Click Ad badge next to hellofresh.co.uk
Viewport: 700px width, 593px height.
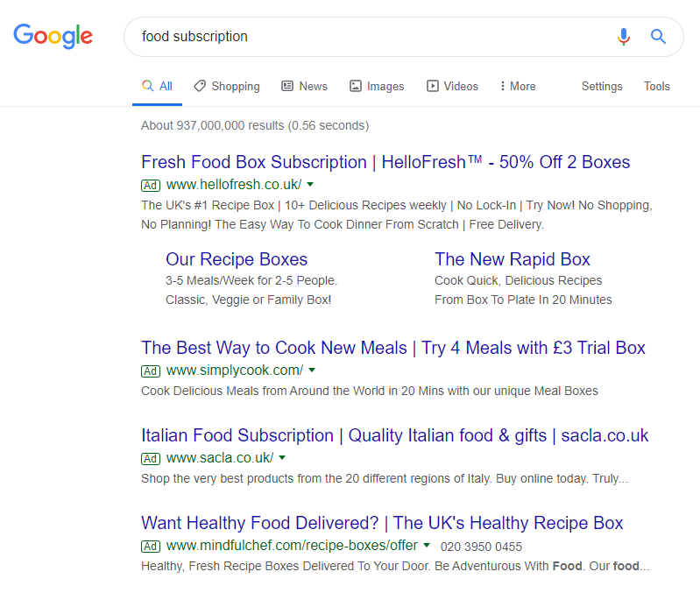pos(151,186)
